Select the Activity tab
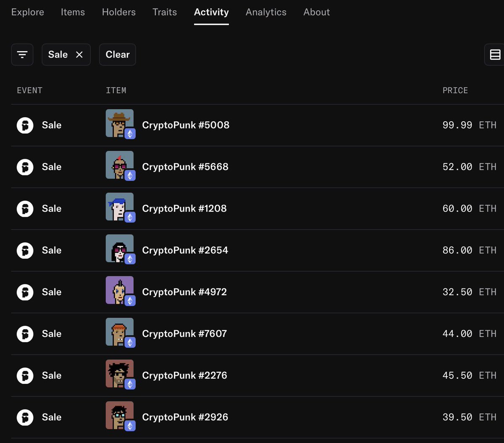This screenshot has height=443, width=504. pyautogui.click(x=211, y=12)
